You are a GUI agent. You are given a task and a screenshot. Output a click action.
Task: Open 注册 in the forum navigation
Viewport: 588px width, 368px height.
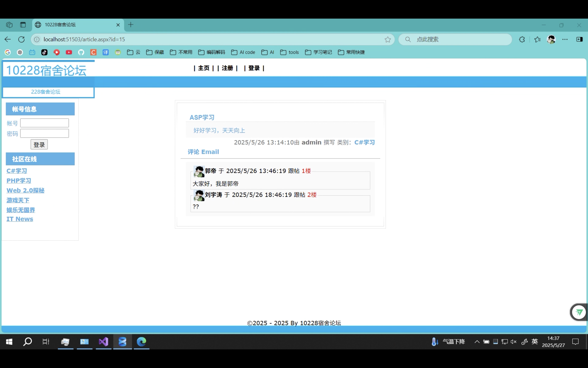point(227,68)
